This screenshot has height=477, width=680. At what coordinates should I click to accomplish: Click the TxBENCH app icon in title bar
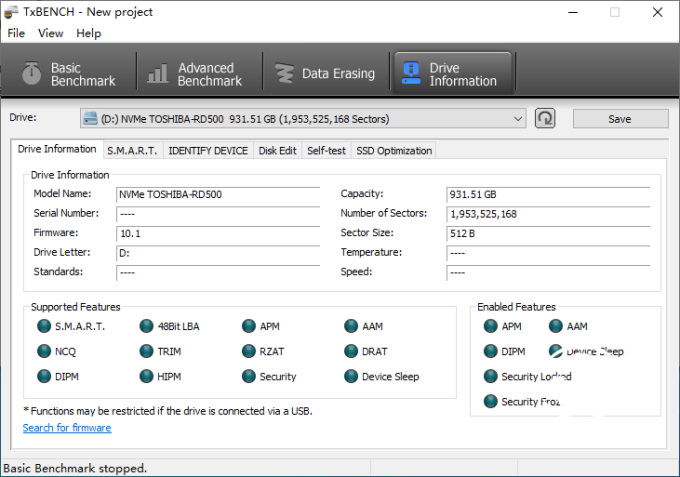[x=11, y=12]
